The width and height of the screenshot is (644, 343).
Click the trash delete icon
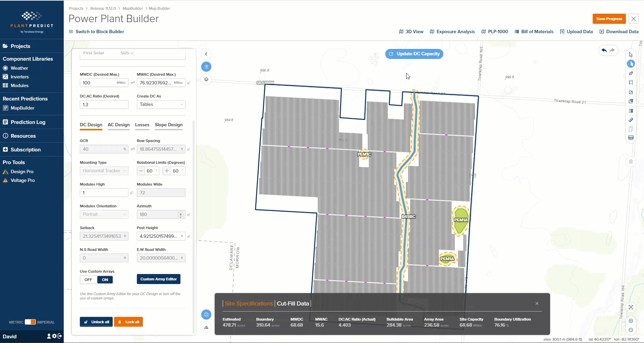click(x=631, y=161)
